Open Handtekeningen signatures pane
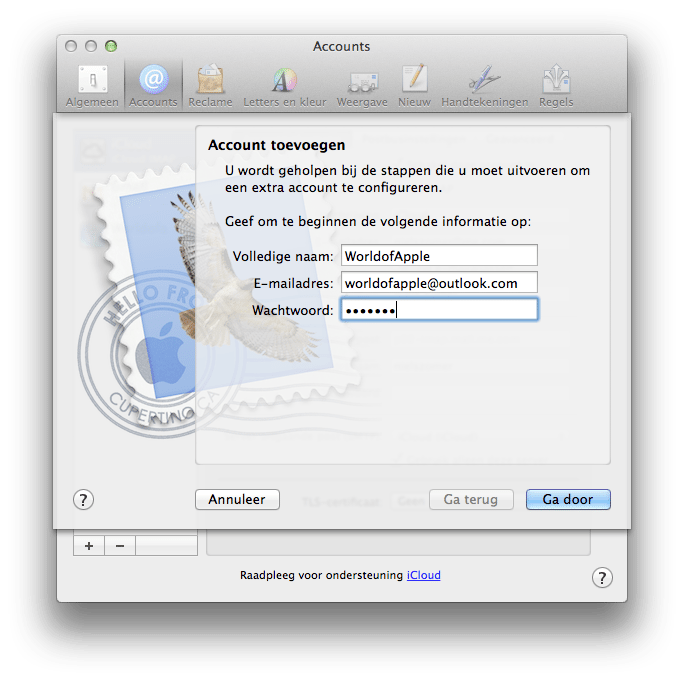Image resolution: width=684 pixels, height=681 pixels. click(484, 86)
